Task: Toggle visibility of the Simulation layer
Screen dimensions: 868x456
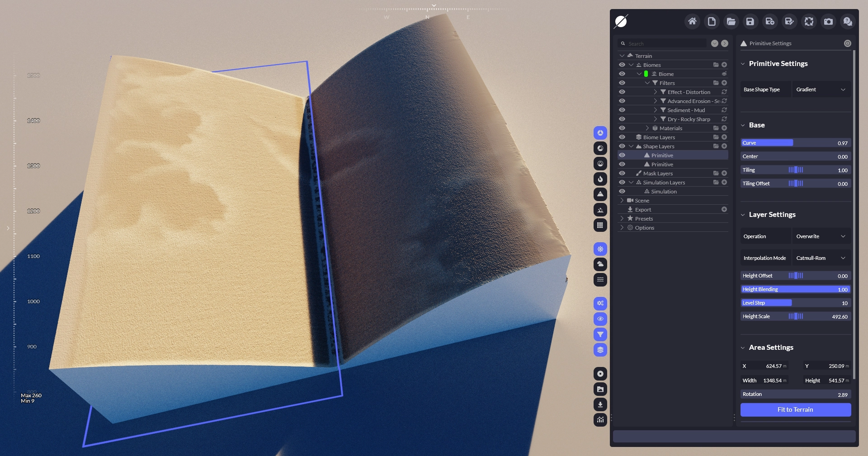Action: point(622,192)
